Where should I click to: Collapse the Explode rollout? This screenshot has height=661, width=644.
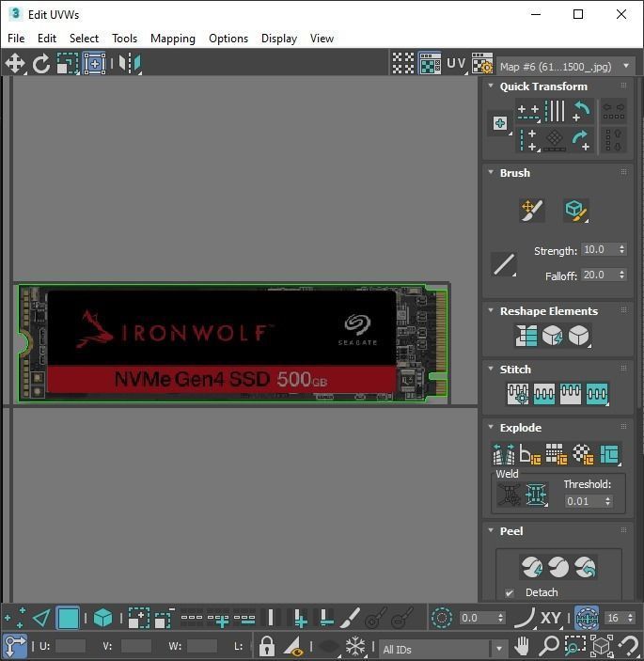(491, 427)
